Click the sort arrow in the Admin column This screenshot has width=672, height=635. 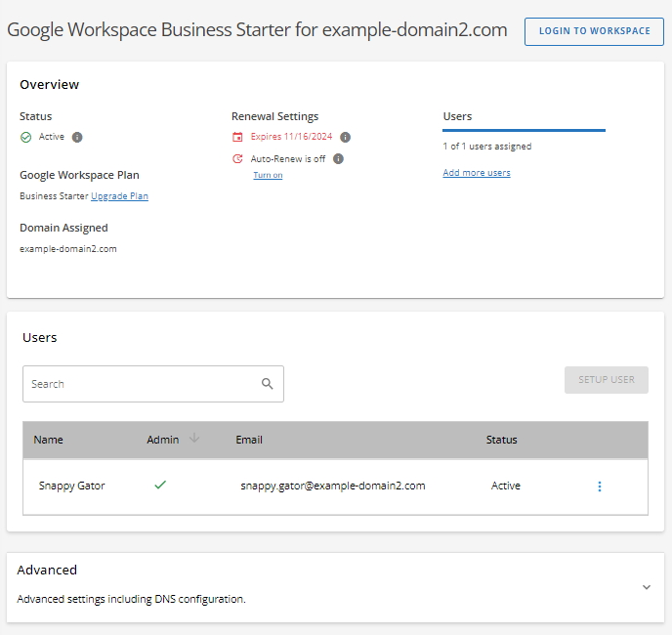coord(194,438)
